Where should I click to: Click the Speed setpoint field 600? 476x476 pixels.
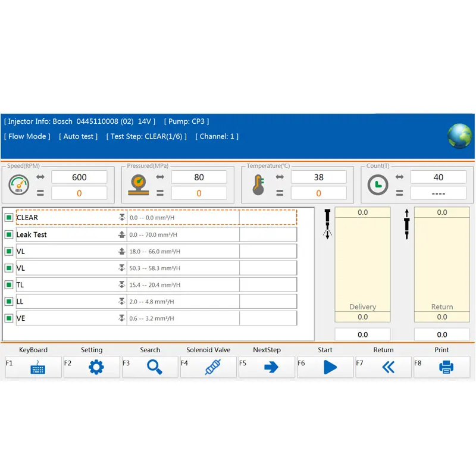tap(79, 177)
